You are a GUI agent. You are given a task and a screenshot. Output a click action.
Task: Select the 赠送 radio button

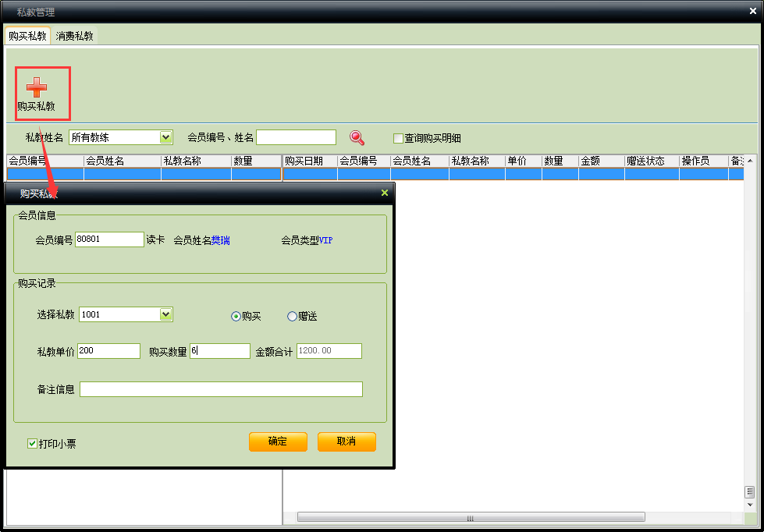(x=293, y=317)
